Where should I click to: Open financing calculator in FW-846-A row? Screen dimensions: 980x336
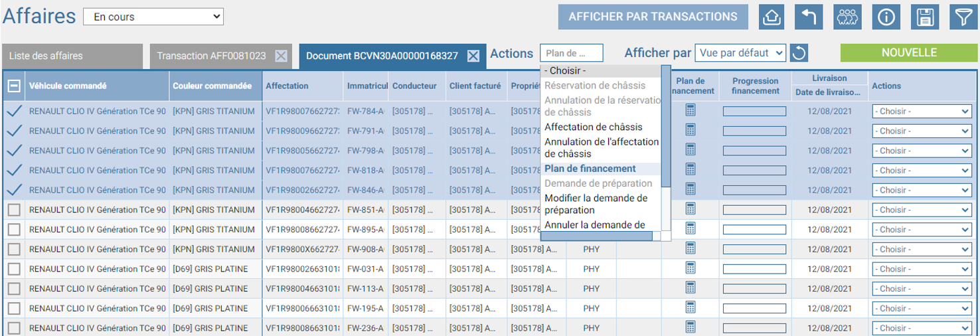(691, 190)
